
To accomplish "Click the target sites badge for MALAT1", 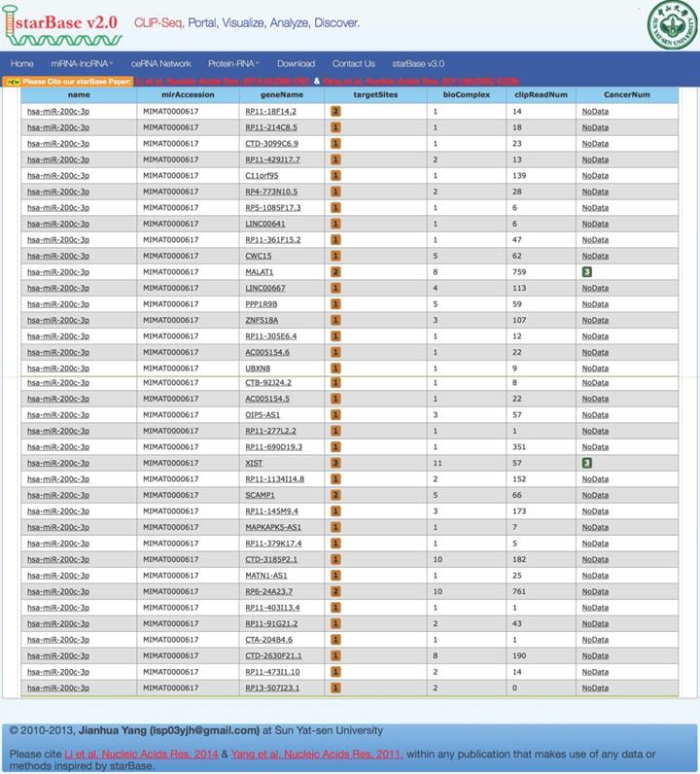I will coord(335,272).
